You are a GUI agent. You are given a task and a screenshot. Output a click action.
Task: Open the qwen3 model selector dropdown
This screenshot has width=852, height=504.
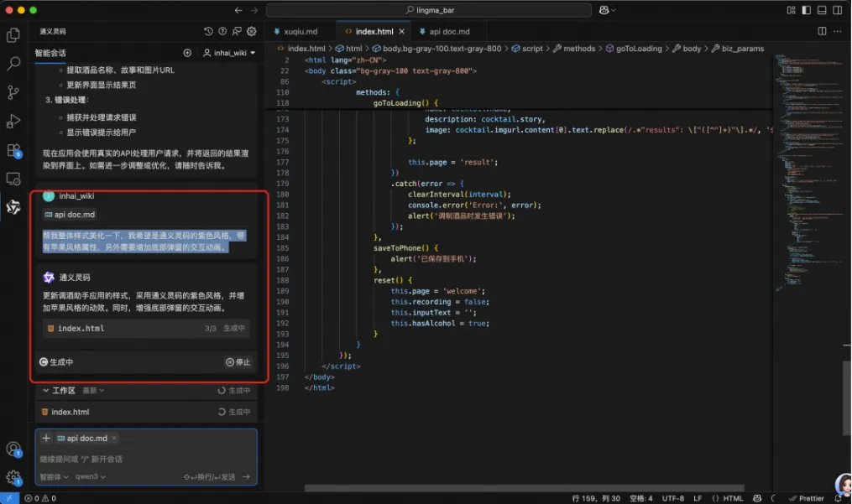pos(91,476)
